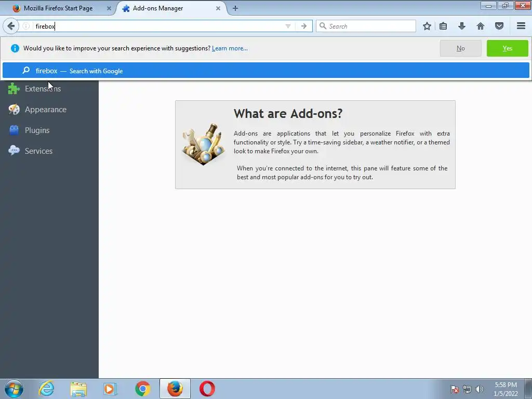Accept search suggestions with Yes button
The image size is (532, 399).
tap(507, 48)
